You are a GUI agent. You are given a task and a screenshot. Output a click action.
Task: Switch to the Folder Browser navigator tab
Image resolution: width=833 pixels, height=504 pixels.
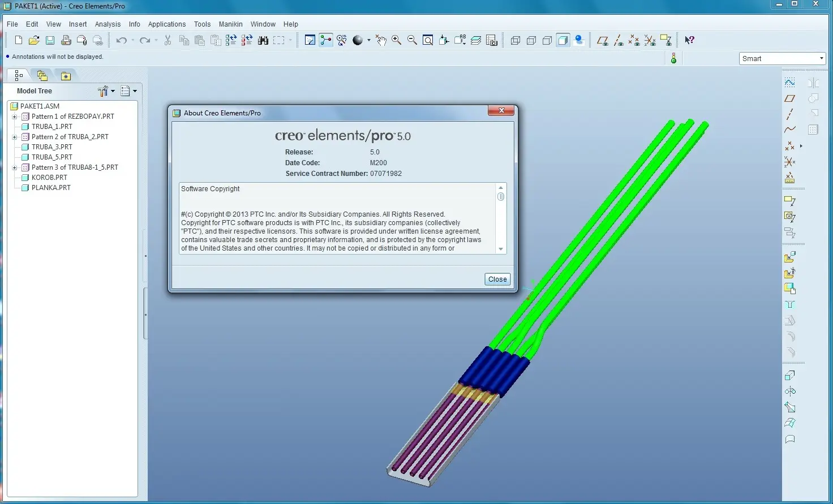pyautogui.click(x=42, y=75)
